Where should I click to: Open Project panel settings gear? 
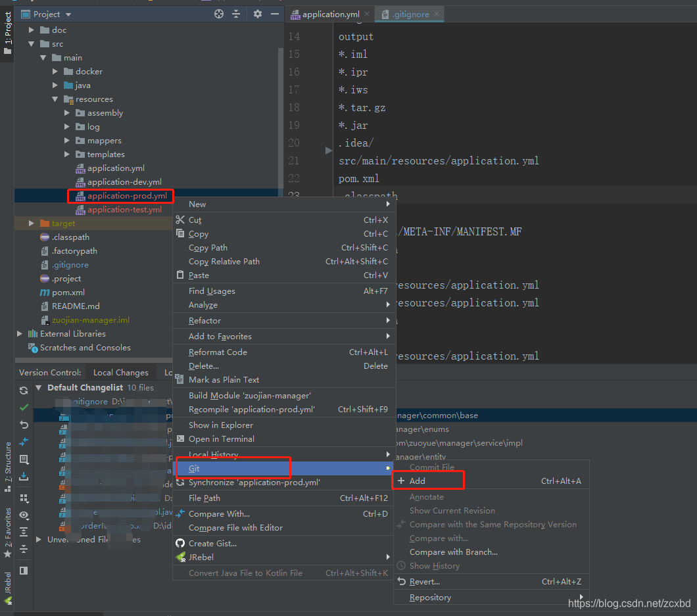pos(257,14)
